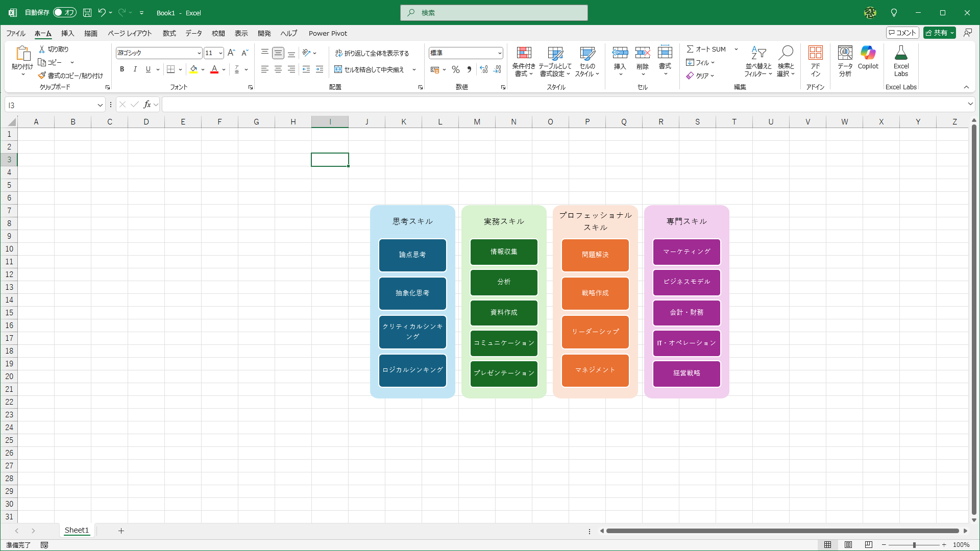Select the orange 問題解決 shape

click(595, 255)
